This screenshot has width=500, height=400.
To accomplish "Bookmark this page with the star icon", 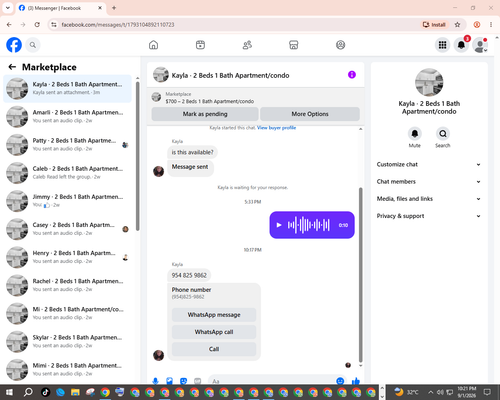I will point(457,25).
